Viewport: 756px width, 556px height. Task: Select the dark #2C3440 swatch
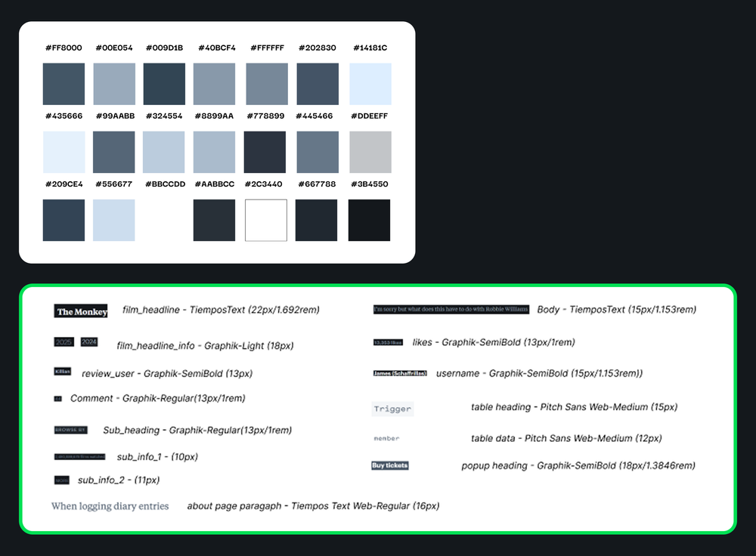(265, 151)
